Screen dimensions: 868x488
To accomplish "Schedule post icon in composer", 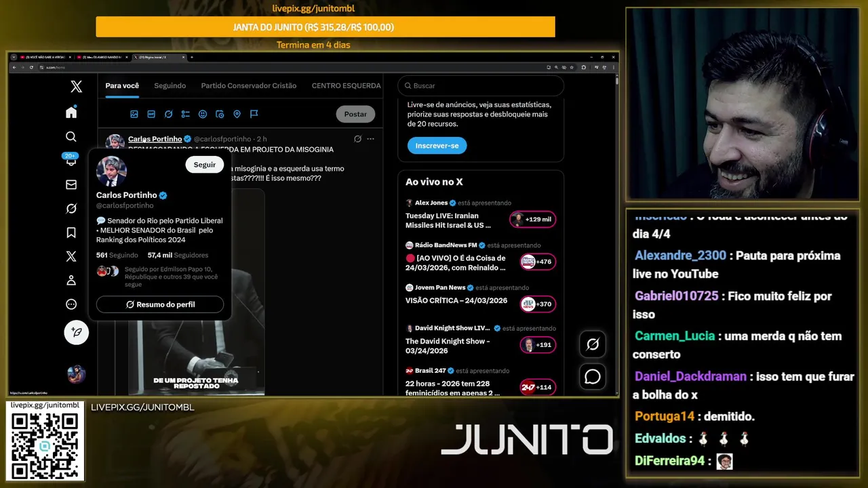I will click(x=220, y=114).
